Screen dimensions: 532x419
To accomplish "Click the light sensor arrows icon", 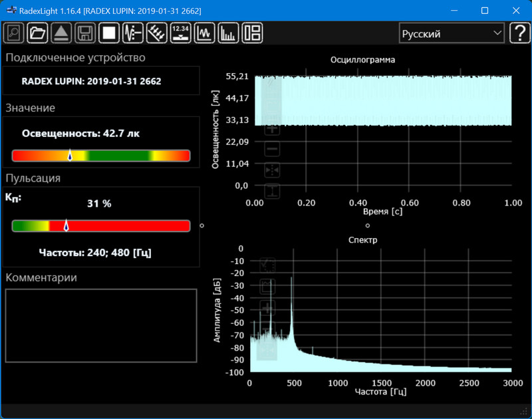I will tap(156, 33).
